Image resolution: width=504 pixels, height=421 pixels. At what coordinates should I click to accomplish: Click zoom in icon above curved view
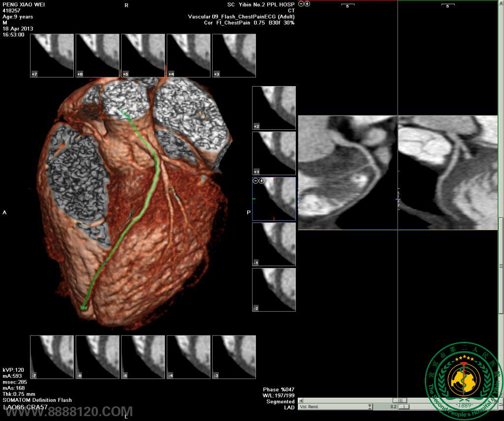[307, 3]
